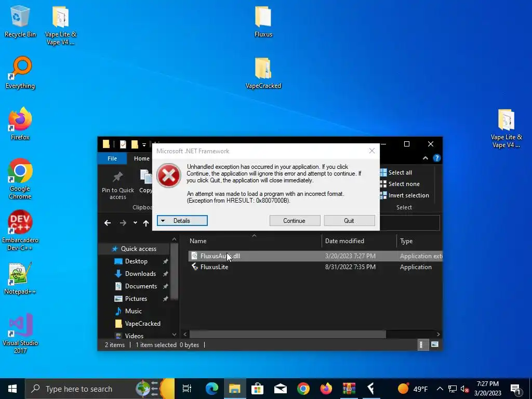Click the navigation pane vertical scrollbar

(175, 271)
